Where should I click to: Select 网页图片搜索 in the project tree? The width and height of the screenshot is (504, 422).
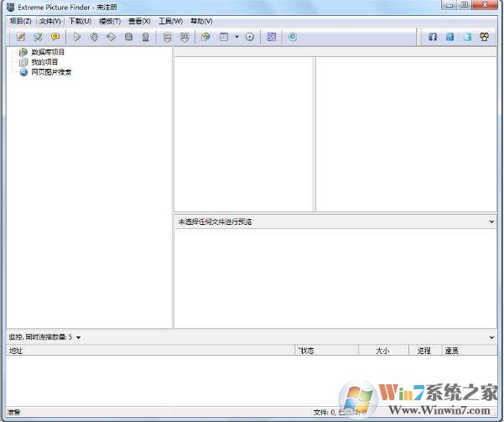click(51, 72)
